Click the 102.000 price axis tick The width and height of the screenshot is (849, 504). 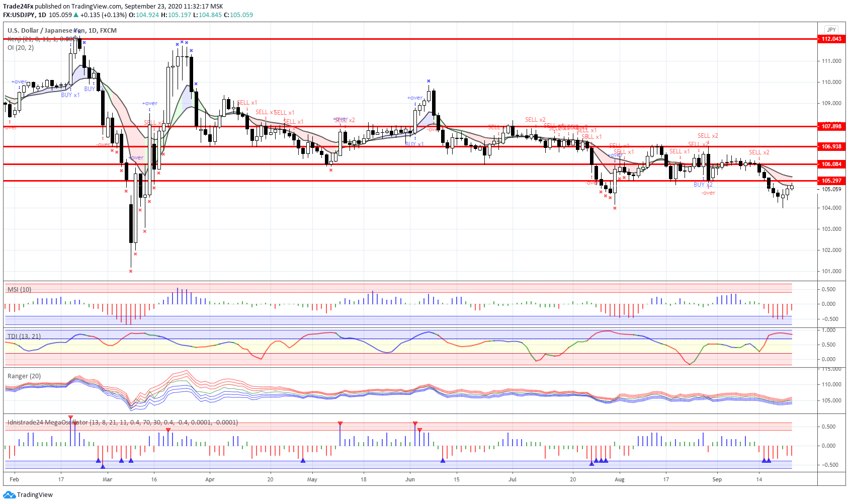pos(831,250)
